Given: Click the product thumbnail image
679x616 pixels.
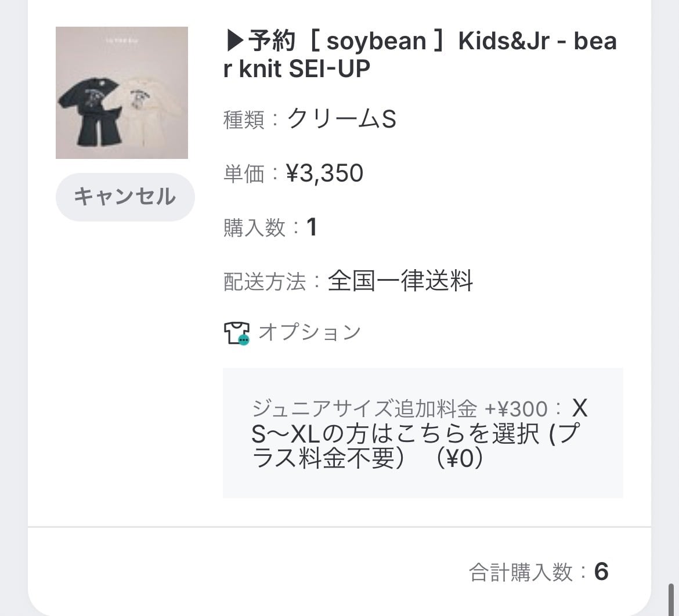Looking at the screenshot, I should pos(122,93).
